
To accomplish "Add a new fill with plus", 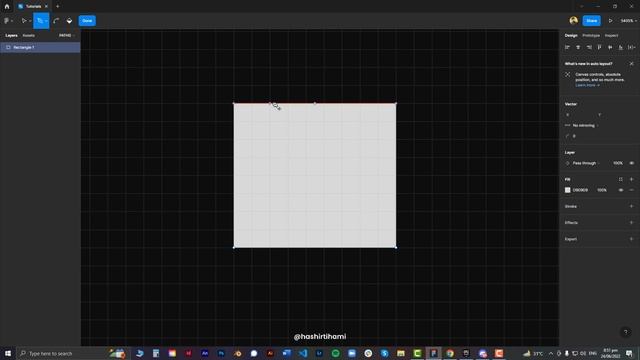I will [x=631, y=179].
